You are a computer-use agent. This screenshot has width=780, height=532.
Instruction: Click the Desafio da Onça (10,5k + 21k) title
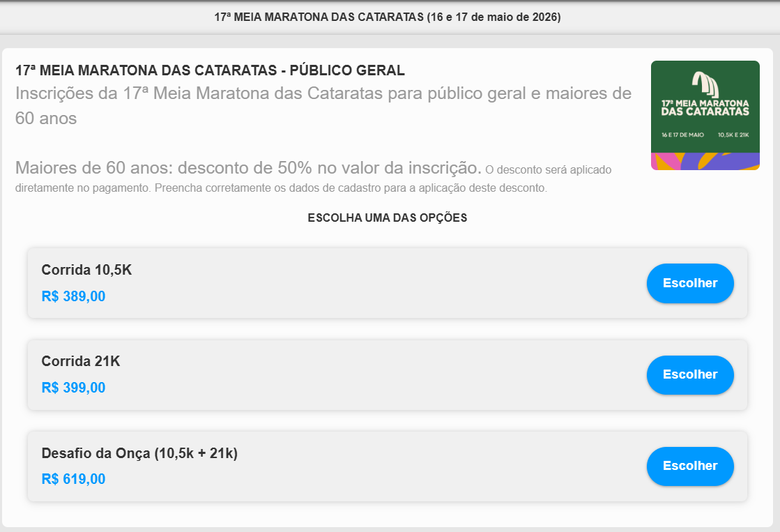pos(139,453)
